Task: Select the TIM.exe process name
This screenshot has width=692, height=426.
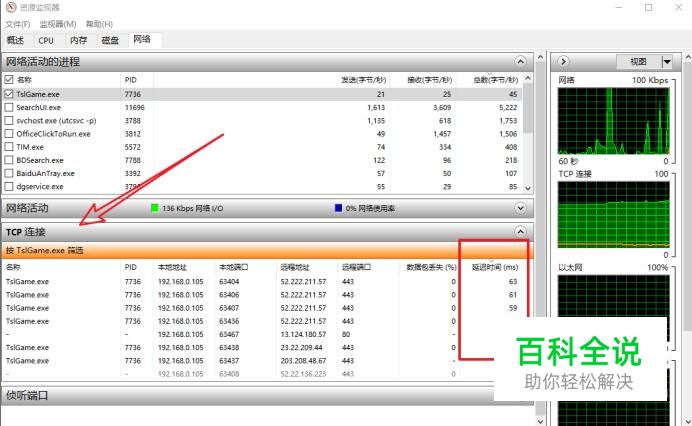Action: (30, 147)
